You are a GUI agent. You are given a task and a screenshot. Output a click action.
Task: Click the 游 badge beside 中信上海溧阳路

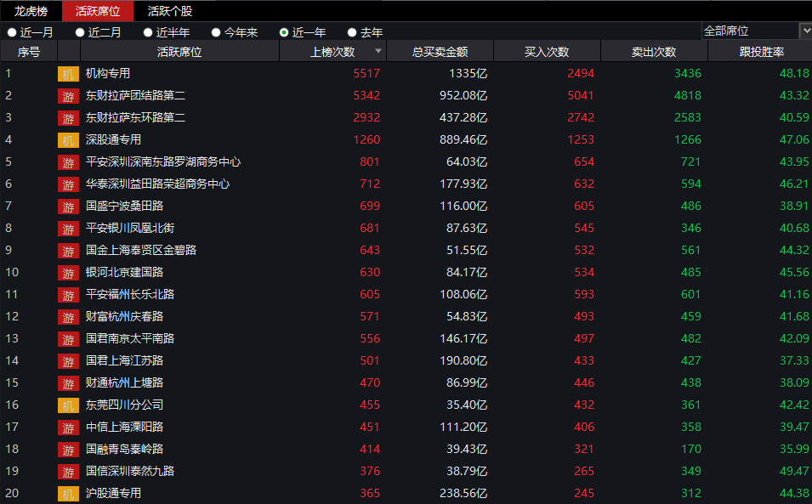pos(68,428)
